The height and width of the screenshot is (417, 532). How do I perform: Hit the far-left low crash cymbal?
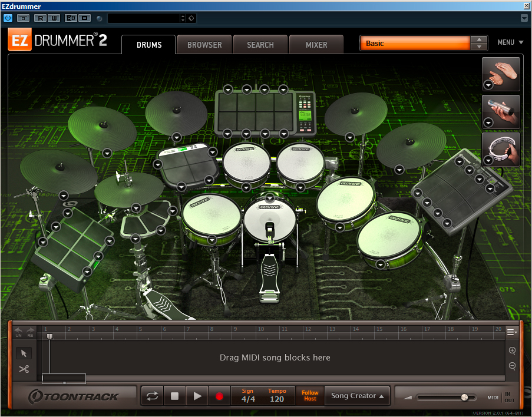(58, 171)
